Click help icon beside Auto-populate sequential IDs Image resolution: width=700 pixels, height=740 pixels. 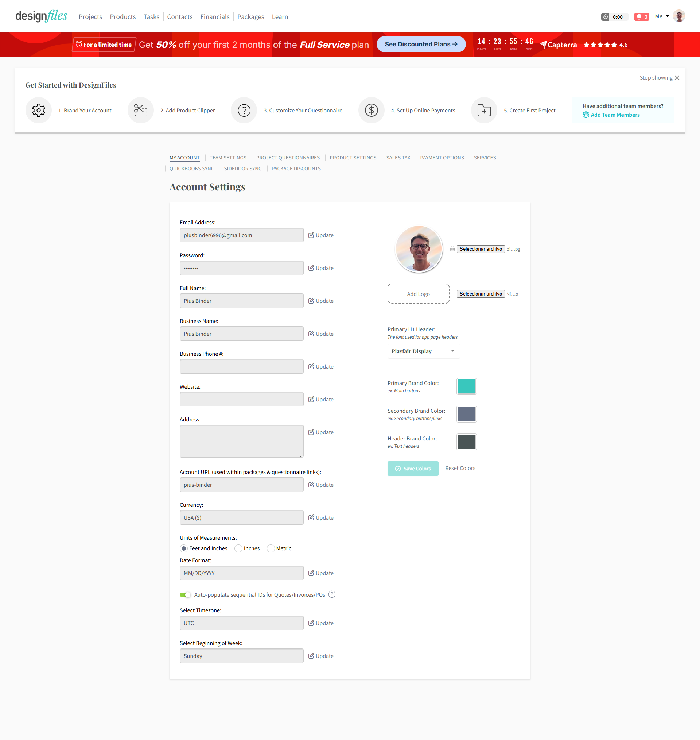(332, 594)
